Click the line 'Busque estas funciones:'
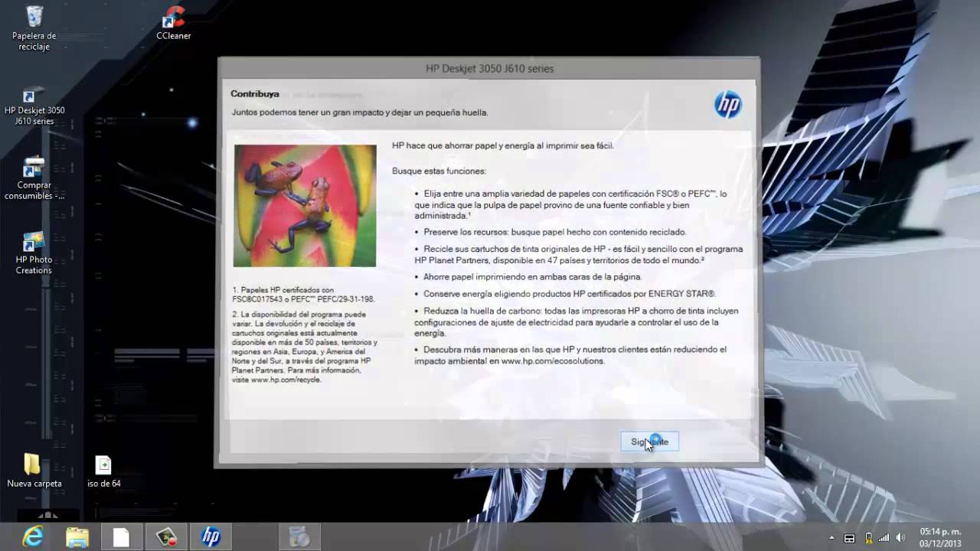The height and width of the screenshot is (551, 980). (439, 171)
